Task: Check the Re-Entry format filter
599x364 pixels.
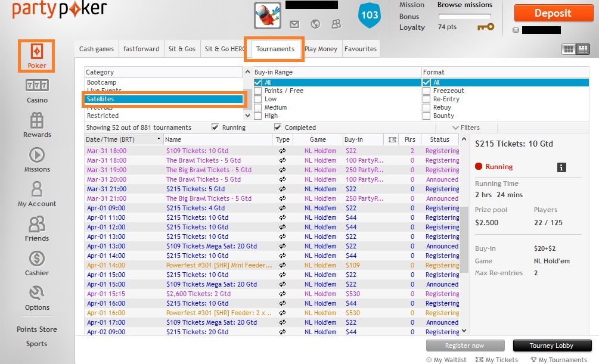Action: point(426,99)
